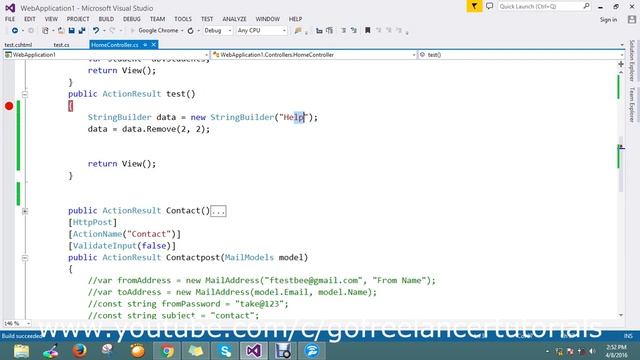This screenshot has height=360, width=640.
Task: Click the comment selection toolbar icon
Action: (344, 31)
